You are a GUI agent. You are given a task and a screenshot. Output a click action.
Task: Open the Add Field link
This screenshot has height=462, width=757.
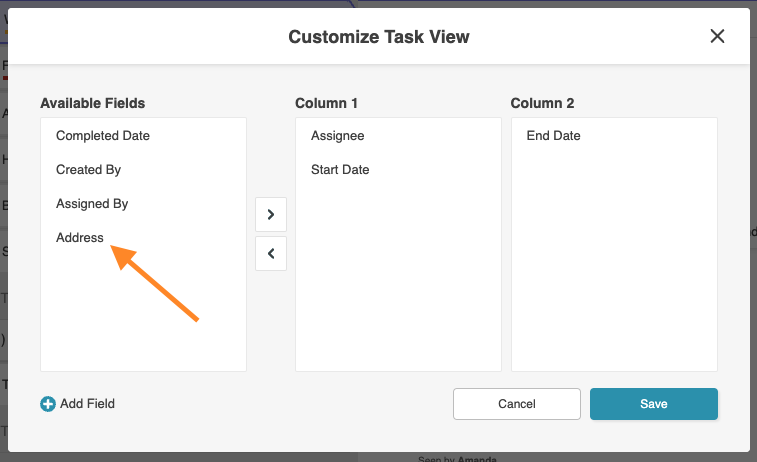click(x=87, y=404)
